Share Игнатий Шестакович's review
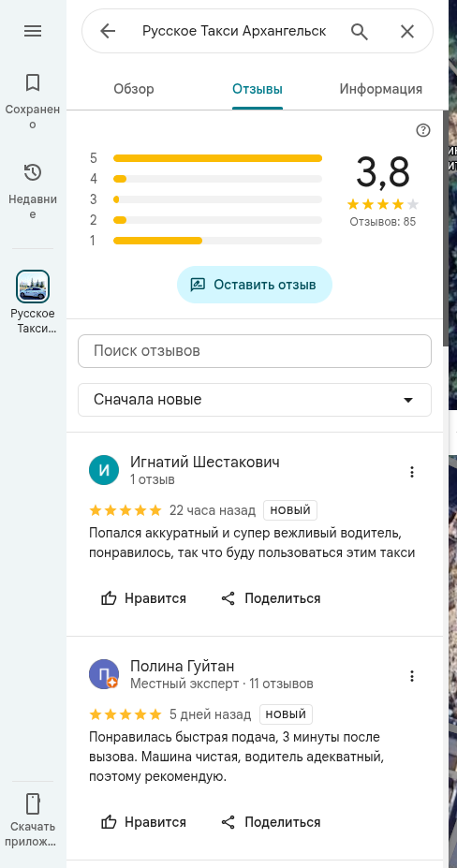 [271, 598]
